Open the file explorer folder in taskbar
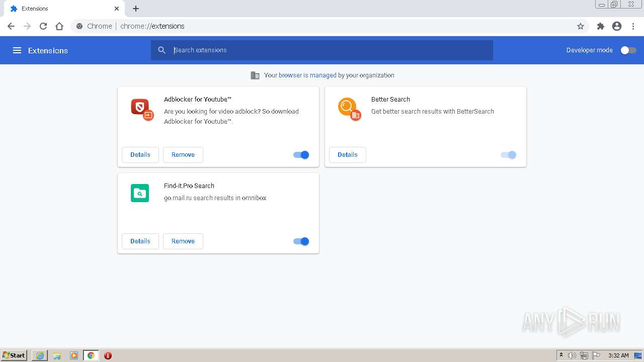 point(57,355)
